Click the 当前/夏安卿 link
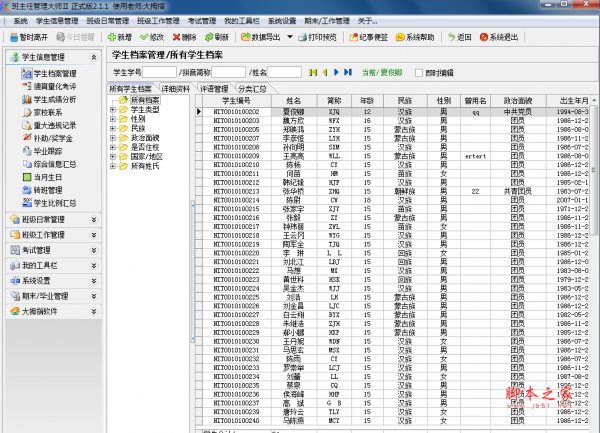 [382, 73]
